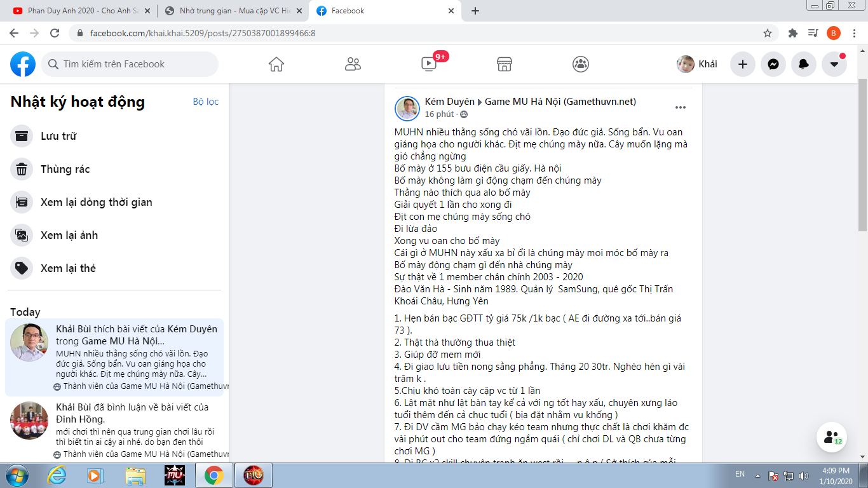Open Xem lại dòng thời gian
The width and height of the screenshot is (868, 488).
pyautogui.click(x=96, y=202)
